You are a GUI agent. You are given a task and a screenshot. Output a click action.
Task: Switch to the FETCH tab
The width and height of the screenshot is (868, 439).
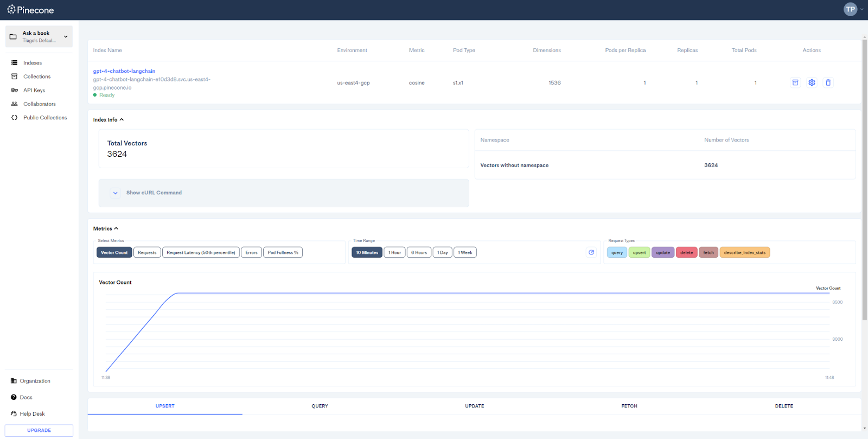(629, 406)
